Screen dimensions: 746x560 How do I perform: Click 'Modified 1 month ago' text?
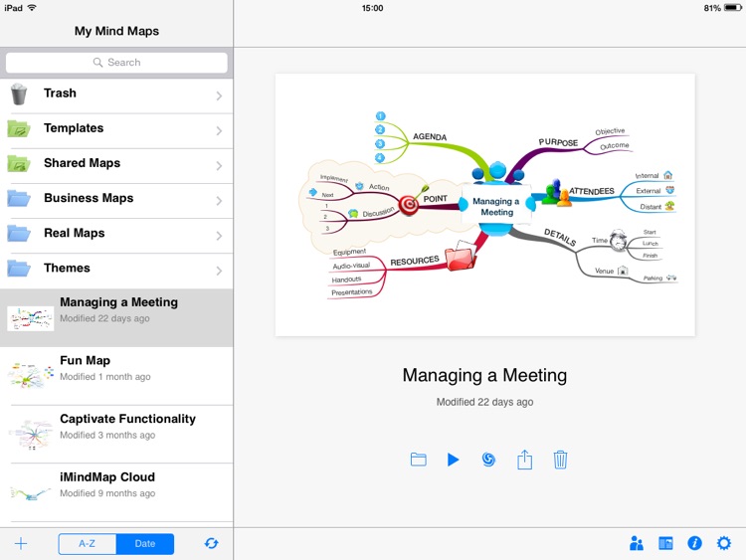point(105,377)
